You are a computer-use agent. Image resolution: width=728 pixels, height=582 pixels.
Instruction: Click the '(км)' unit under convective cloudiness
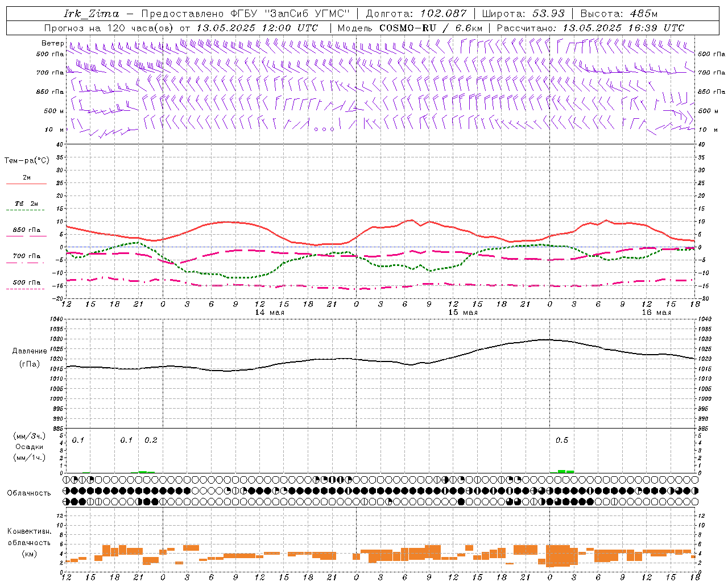click(x=30, y=554)
